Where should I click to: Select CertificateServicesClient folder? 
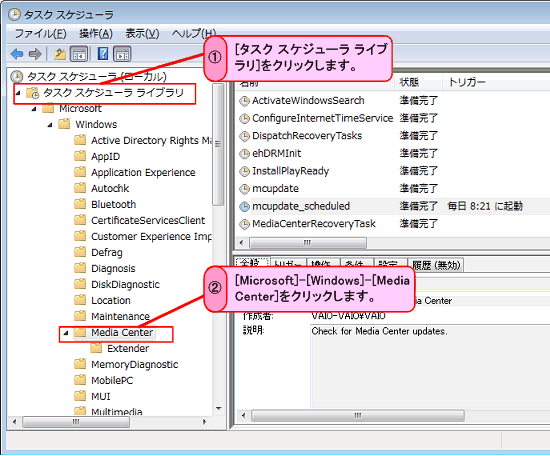(148, 220)
